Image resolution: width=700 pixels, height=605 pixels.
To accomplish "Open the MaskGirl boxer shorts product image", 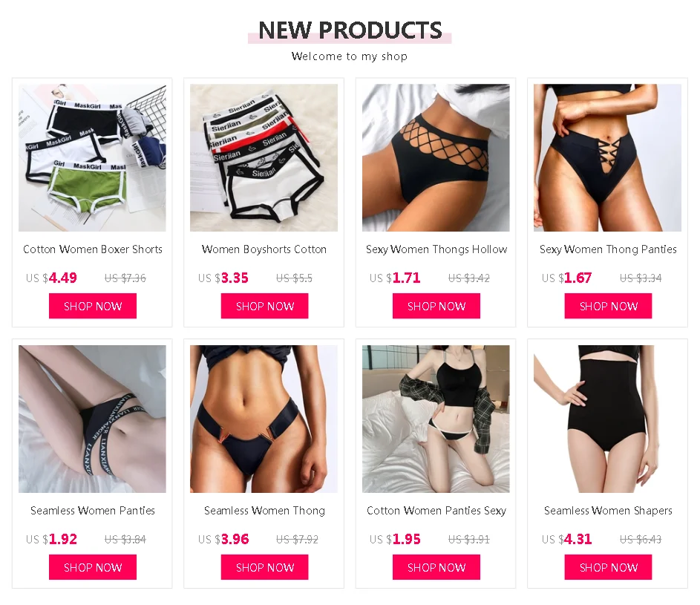I will point(92,157).
